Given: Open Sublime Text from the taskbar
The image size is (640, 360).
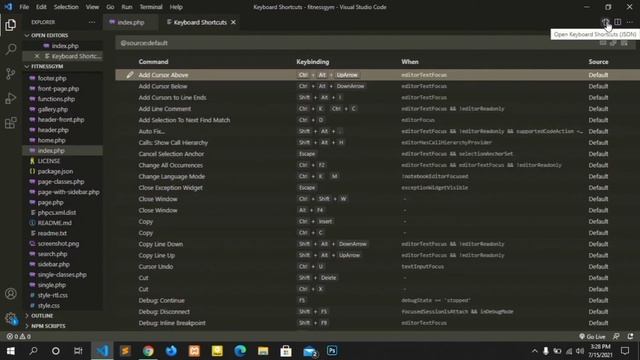Looking at the screenshot, I should [x=125, y=351].
